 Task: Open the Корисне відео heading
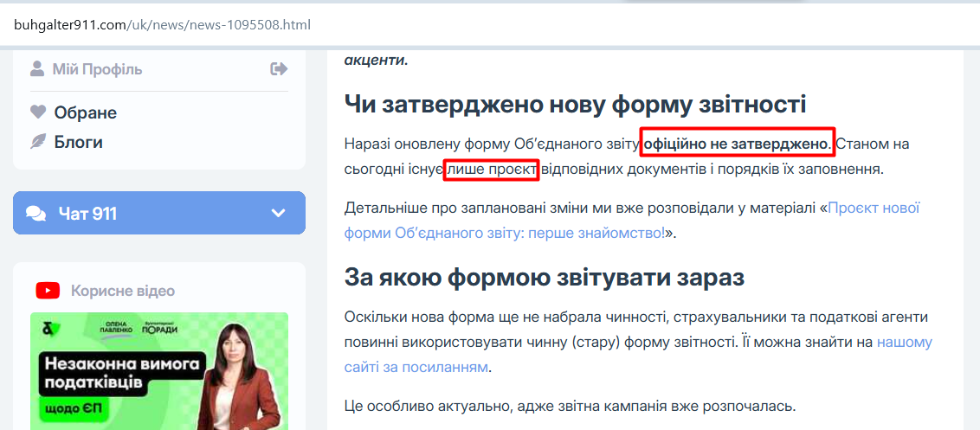(x=123, y=291)
